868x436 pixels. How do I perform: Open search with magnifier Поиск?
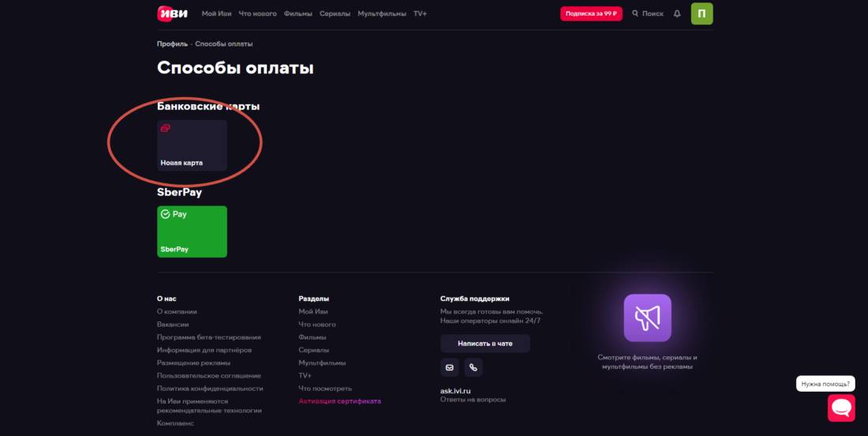[647, 13]
